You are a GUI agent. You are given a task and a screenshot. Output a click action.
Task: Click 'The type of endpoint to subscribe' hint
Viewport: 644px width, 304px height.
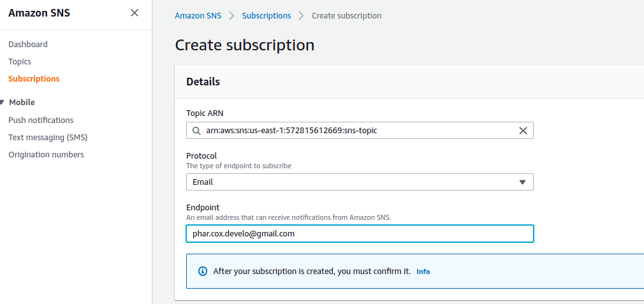pos(238,166)
